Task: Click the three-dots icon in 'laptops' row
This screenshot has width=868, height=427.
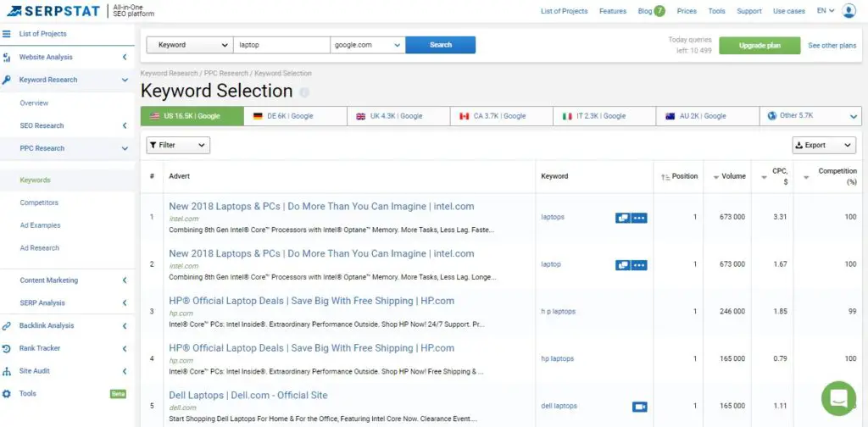Action: pyautogui.click(x=639, y=218)
